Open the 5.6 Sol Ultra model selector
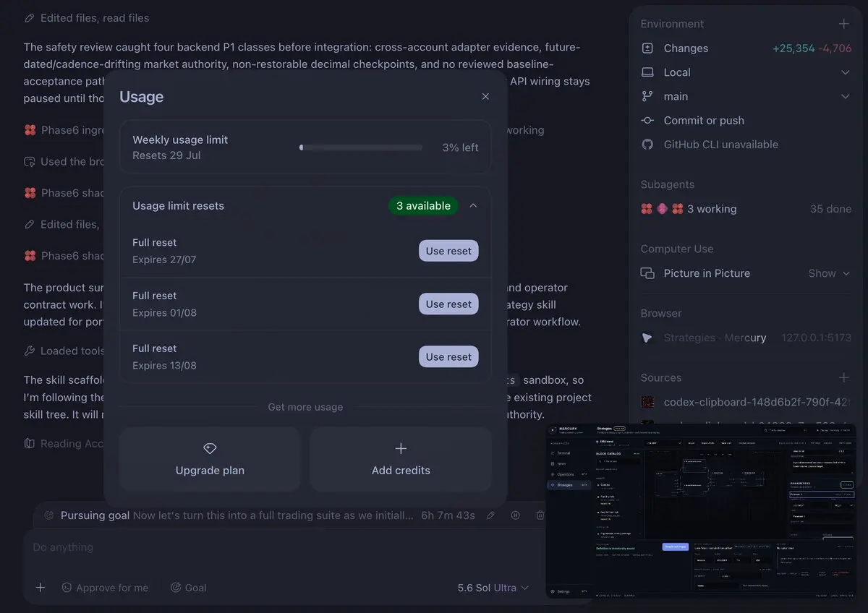868x613 pixels. [x=493, y=588]
